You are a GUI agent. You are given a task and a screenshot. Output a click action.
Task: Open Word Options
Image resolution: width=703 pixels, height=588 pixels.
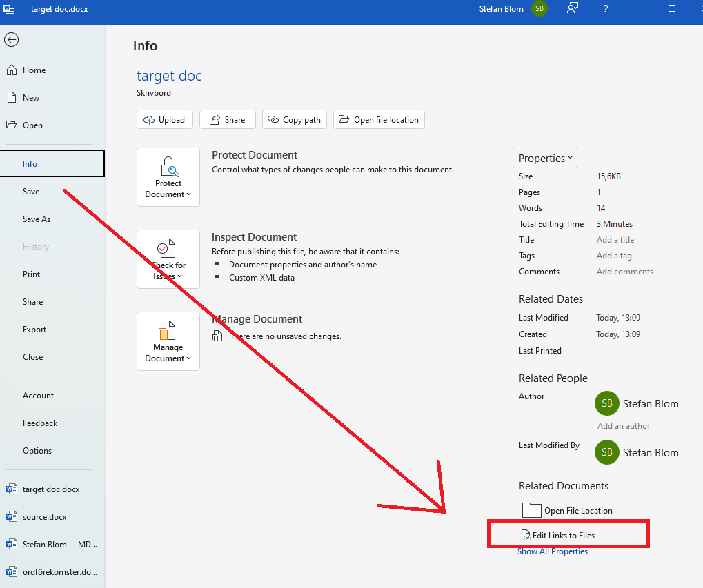[53, 451]
